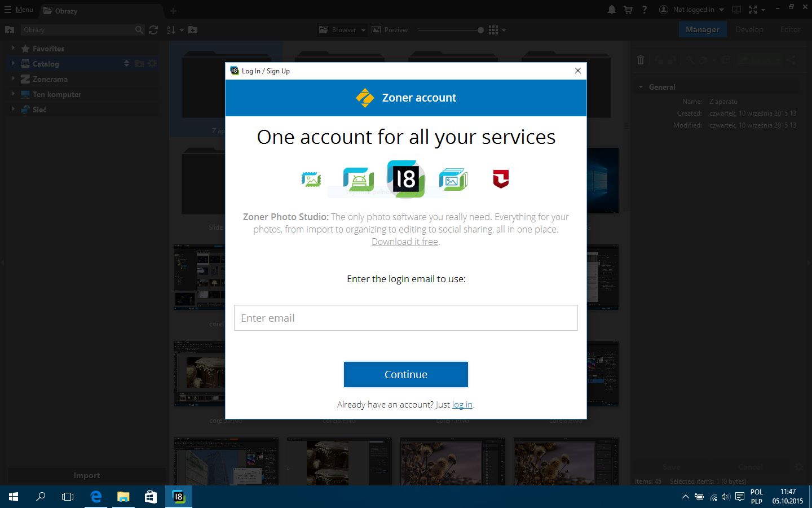Switch to the Develop module
The width and height of the screenshot is (812, 508).
pos(749,29)
